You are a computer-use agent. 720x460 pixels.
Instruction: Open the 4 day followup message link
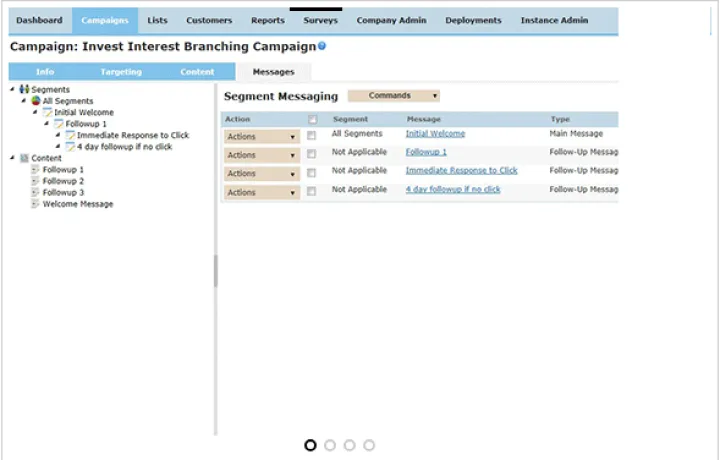(x=453, y=189)
